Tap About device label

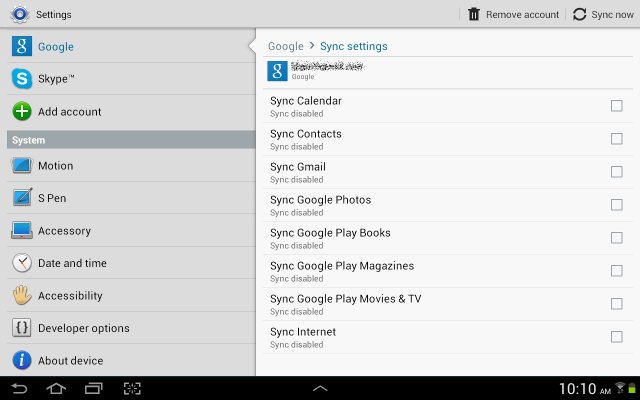point(71,361)
